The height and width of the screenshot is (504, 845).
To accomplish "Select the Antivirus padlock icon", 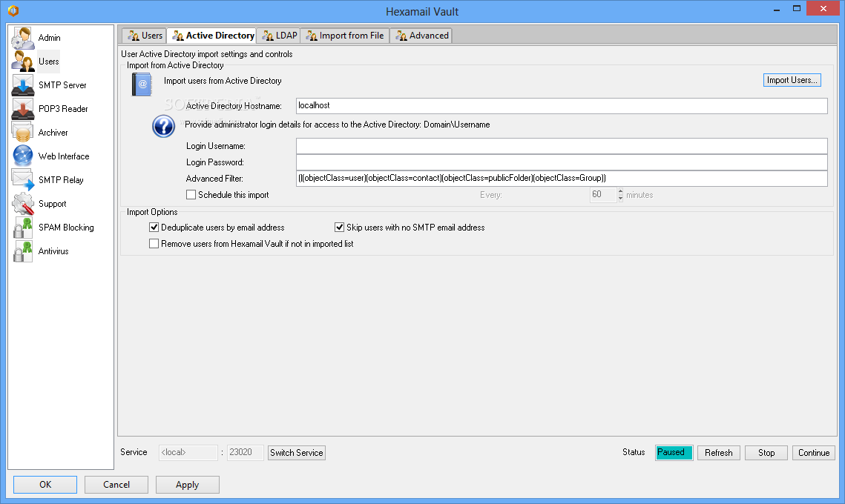I will click(x=23, y=251).
